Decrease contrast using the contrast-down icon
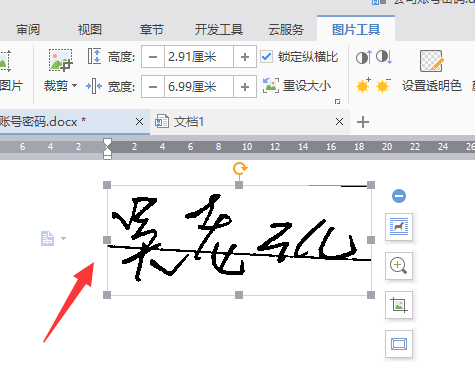The width and height of the screenshot is (475, 387). coord(384,57)
